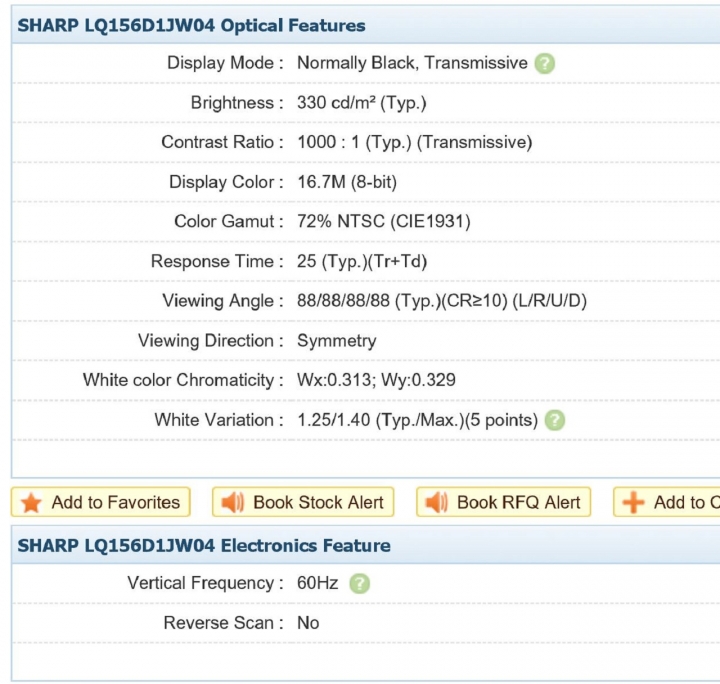Select the '330 cd/m² (Typ.)' brightness value
The image size is (720, 684).
pyautogui.click(x=362, y=103)
